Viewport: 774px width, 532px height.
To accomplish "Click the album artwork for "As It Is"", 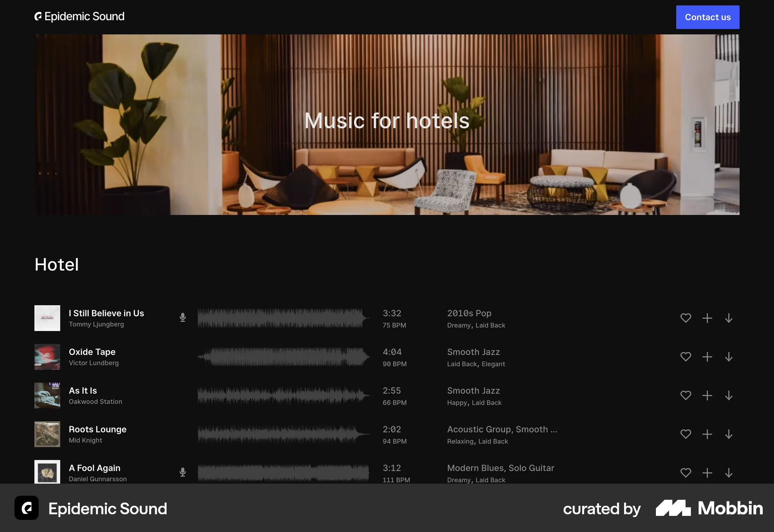I will point(47,395).
